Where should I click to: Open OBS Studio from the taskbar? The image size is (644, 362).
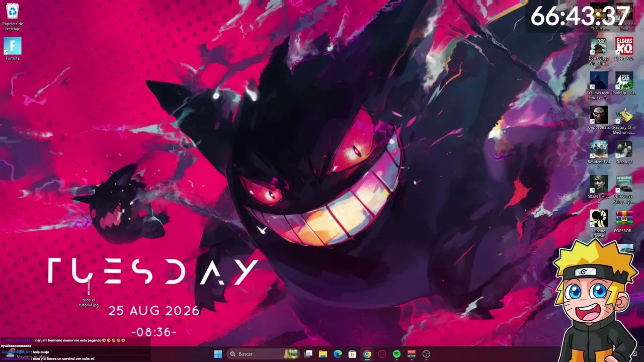426,354
